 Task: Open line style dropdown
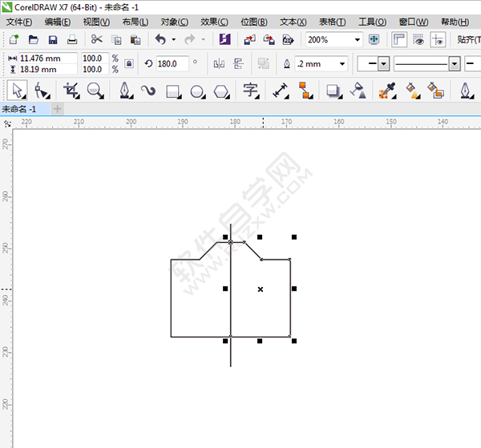click(x=455, y=64)
